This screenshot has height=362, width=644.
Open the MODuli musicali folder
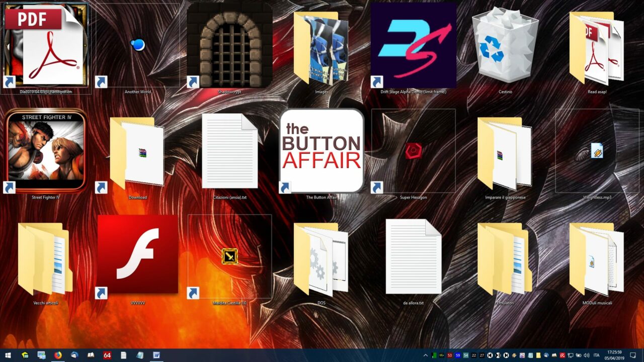pyautogui.click(x=597, y=259)
